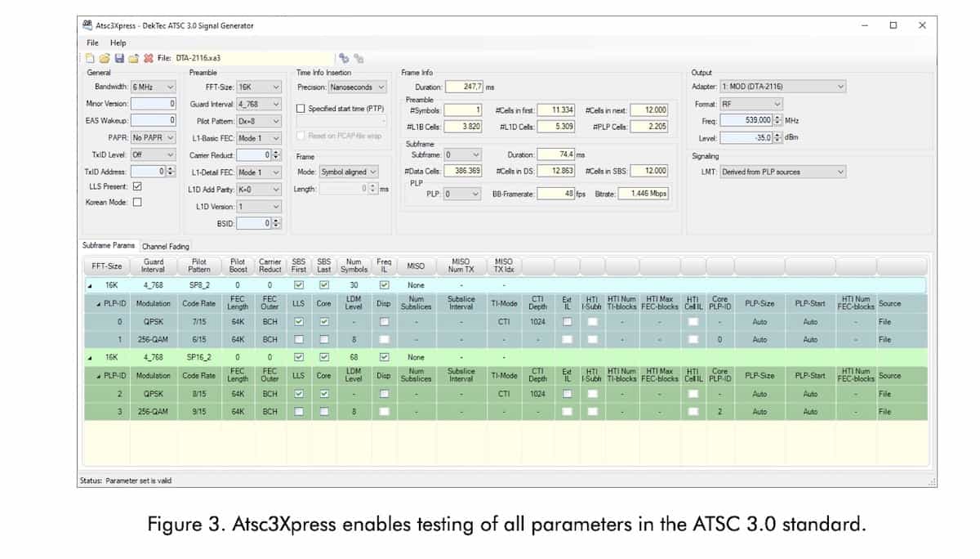Collapse the 16K SP8_2 subframe row
The image size is (980, 559).
tap(90, 286)
